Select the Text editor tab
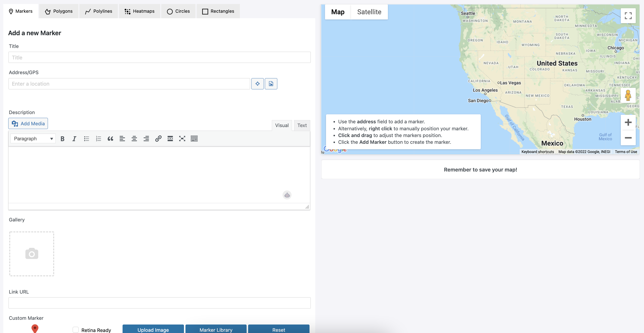 [x=302, y=126]
